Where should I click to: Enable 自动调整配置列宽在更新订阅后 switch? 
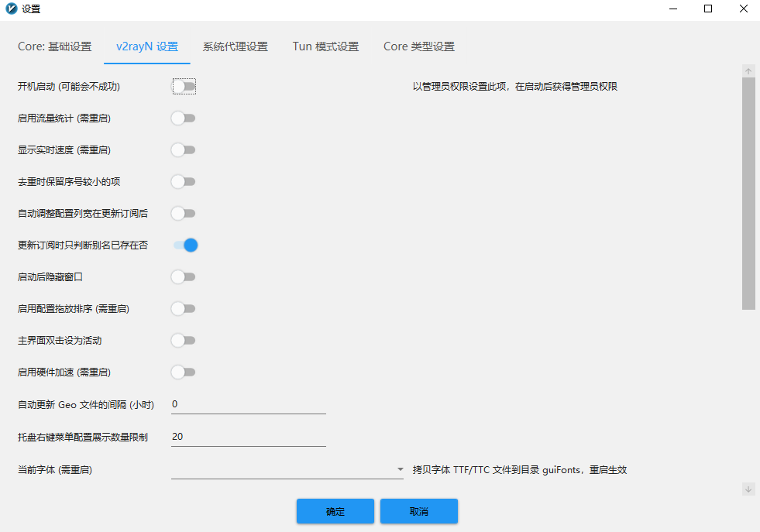[x=183, y=214]
